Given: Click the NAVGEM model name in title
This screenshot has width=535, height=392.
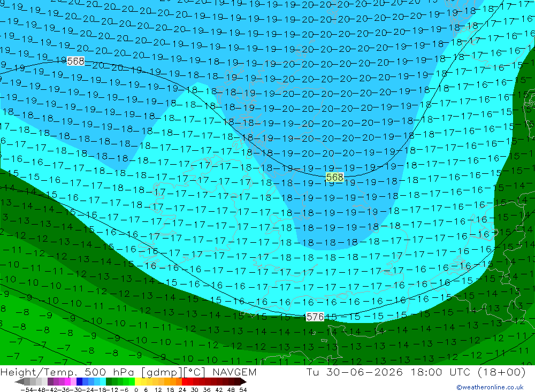Looking at the screenshot, I should tap(234, 372).
